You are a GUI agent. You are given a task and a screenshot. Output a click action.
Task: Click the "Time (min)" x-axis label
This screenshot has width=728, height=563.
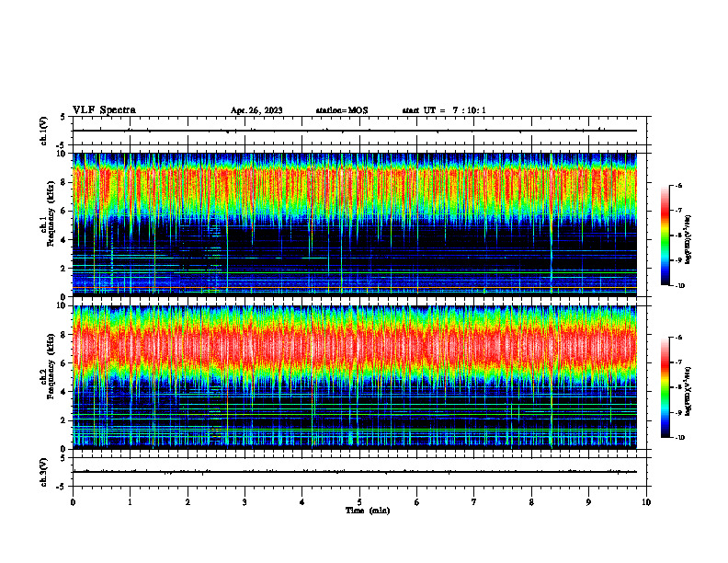(368, 511)
